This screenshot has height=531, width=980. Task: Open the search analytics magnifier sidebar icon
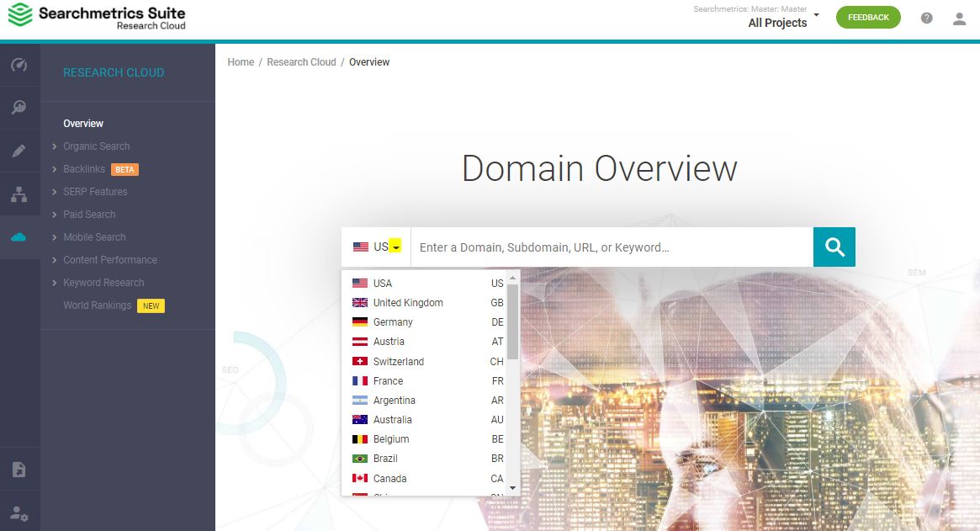coord(19,107)
